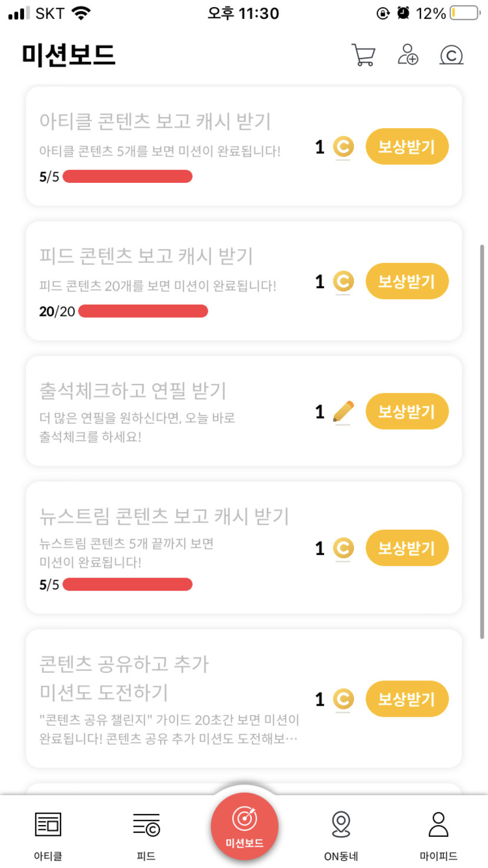Tap the pencil reward icon
The height and width of the screenshot is (868, 488).
point(343,411)
